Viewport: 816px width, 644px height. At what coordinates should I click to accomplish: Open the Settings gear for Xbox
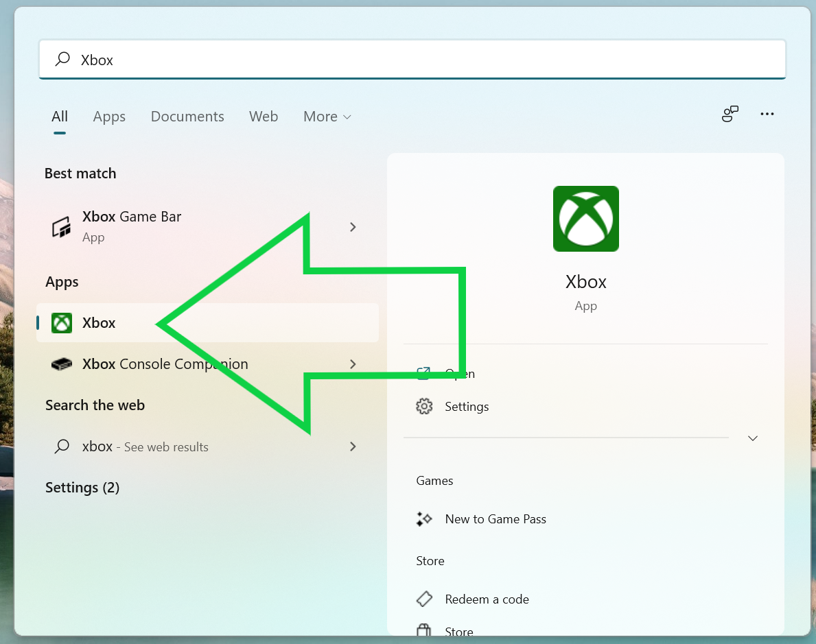[x=424, y=406]
